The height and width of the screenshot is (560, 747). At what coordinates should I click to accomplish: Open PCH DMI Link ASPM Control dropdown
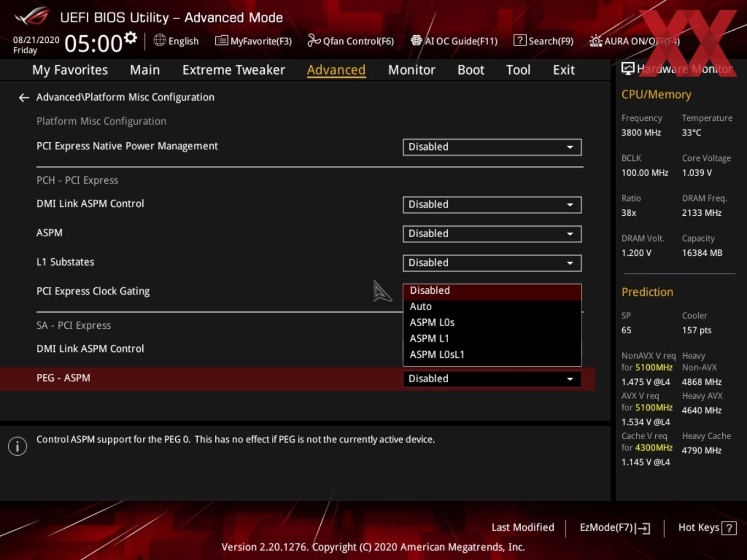point(492,205)
